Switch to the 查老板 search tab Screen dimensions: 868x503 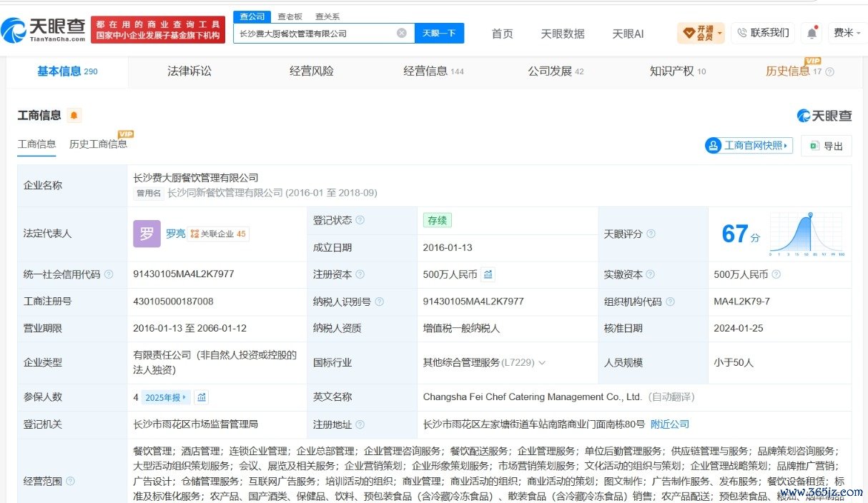290,16
